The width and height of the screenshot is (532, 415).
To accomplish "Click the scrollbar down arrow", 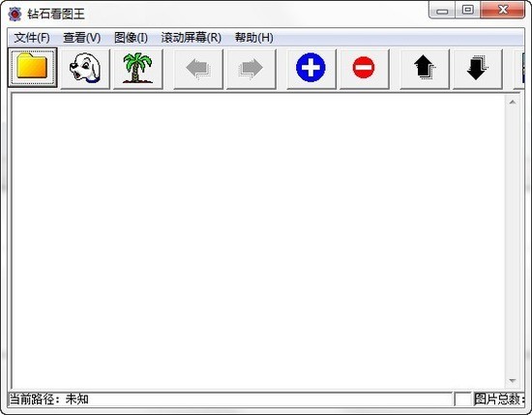I will click(513, 381).
